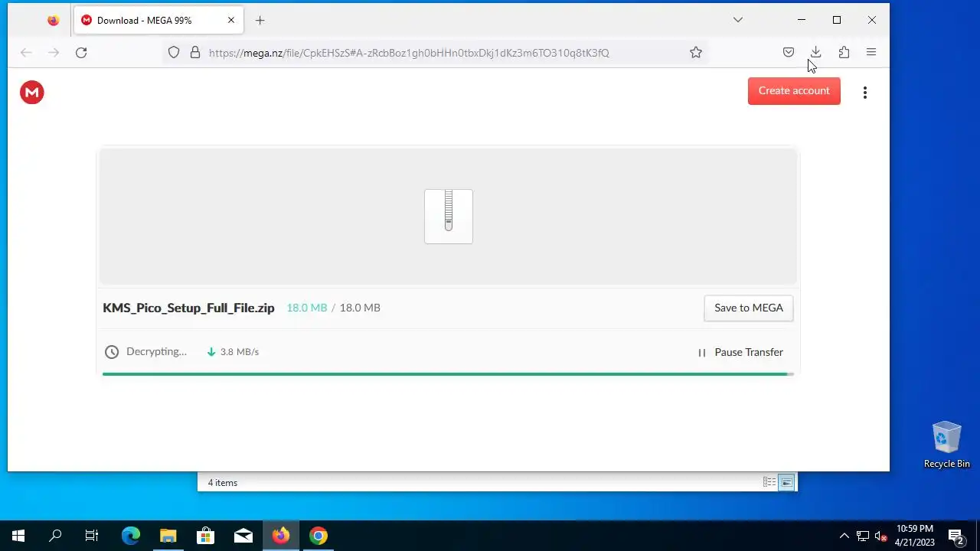The image size is (980, 551).
Task: Reload the current page
Action: coord(81,52)
